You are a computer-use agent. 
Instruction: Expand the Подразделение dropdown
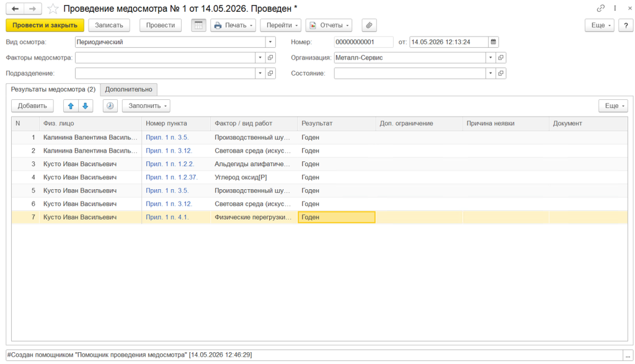coord(260,73)
